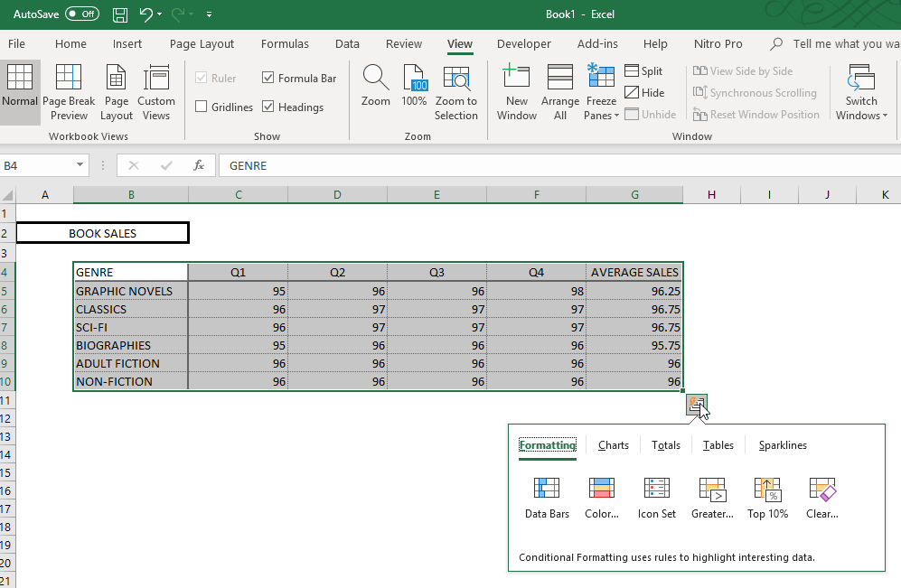
Task: Click the Insert Function fx icon
Action: pyautogui.click(x=199, y=165)
